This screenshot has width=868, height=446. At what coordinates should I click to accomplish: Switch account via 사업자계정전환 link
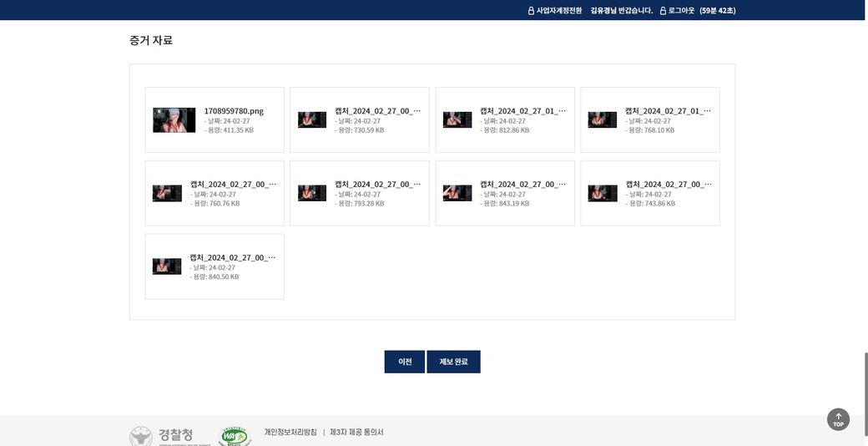tap(559, 11)
